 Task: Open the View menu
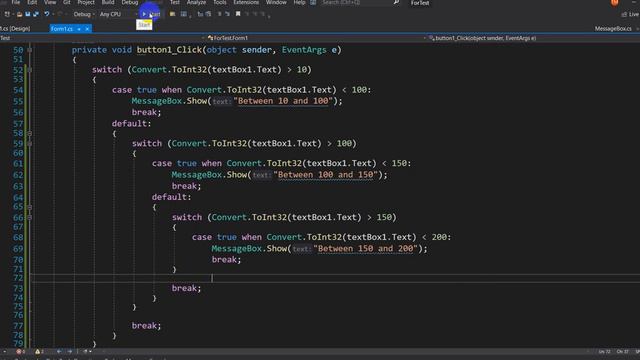pyautogui.click(x=50, y=2)
